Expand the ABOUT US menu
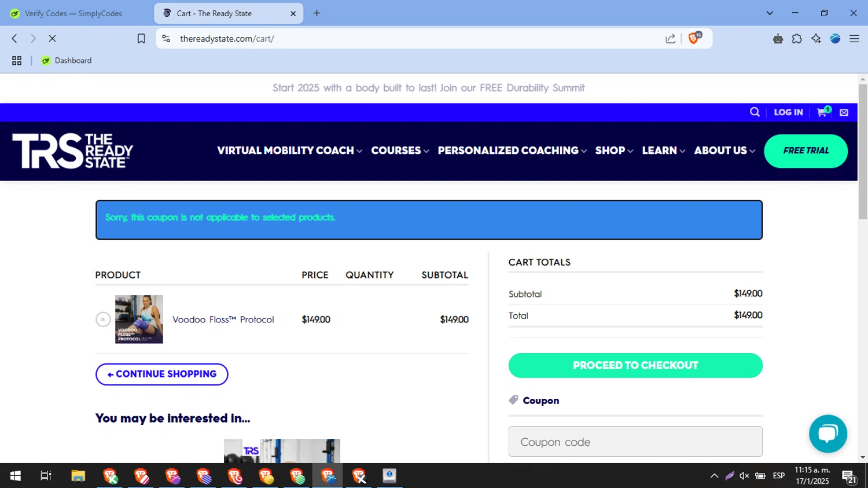 click(724, 151)
